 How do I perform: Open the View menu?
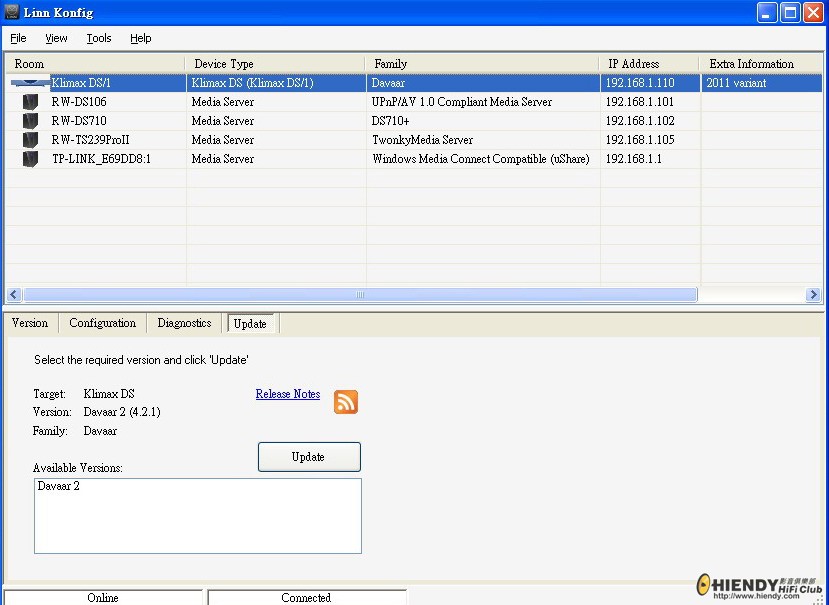pos(56,38)
